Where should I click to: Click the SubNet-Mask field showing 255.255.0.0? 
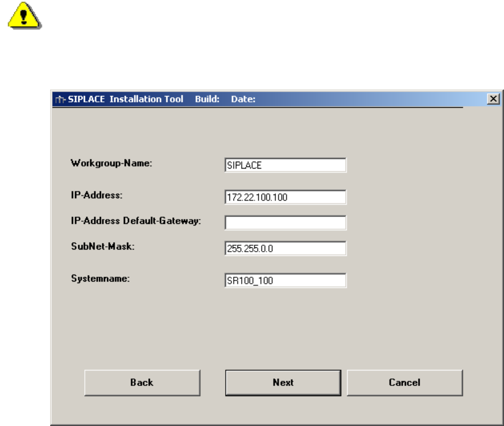point(285,248)
